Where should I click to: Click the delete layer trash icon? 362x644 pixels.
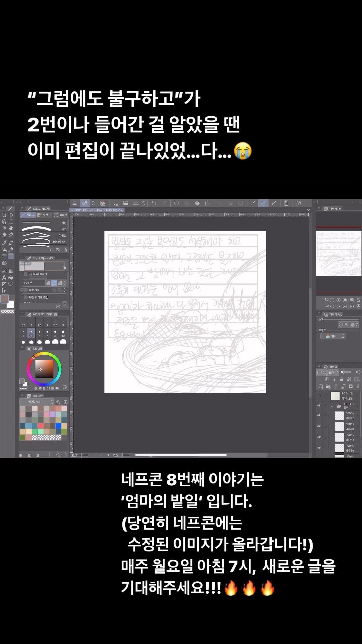coord(358,386)
